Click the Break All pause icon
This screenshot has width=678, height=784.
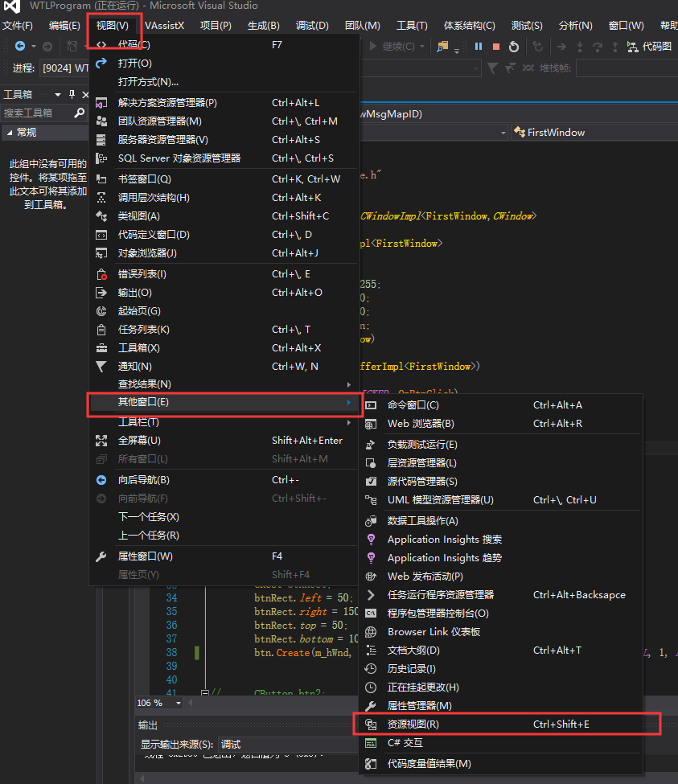coord(478,47)
